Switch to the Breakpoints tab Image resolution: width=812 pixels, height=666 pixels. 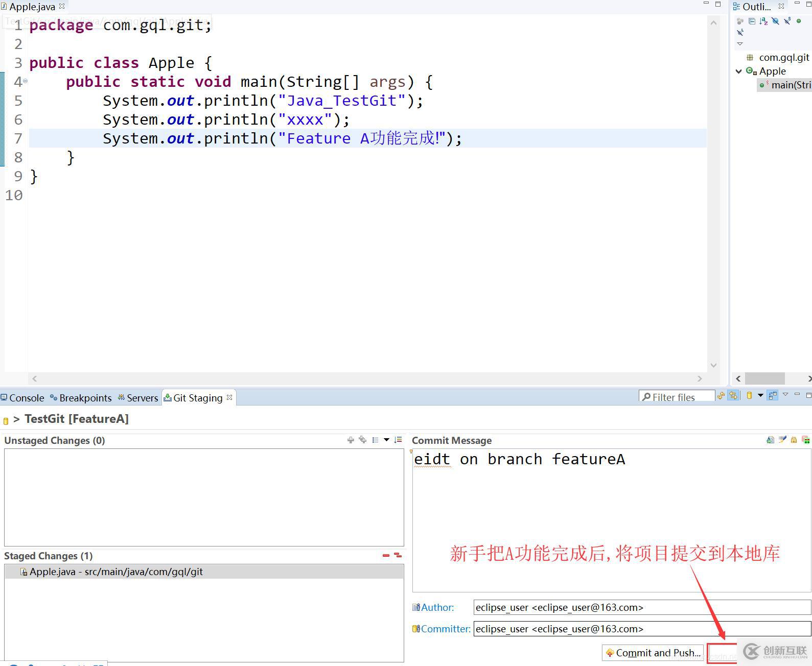pos(81,398)
